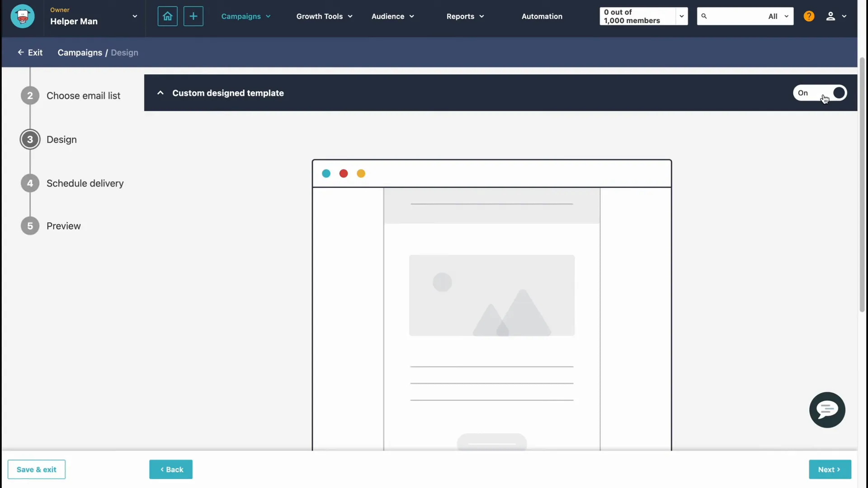868x488 pixels.
Task: Click the email template preview thumbnail
Action: coord(491,305)
